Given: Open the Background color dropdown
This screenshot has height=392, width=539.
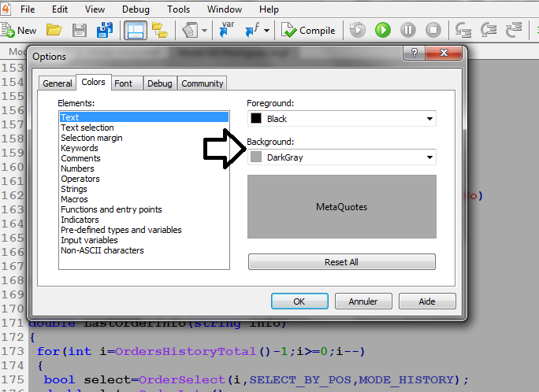Looking at the screenshot, I should click(x=341, y=157).
